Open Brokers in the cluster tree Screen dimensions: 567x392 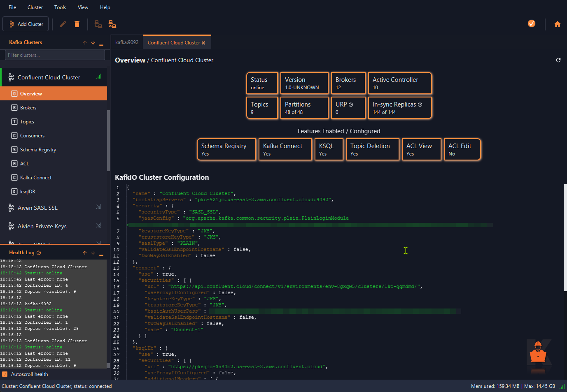54,108
